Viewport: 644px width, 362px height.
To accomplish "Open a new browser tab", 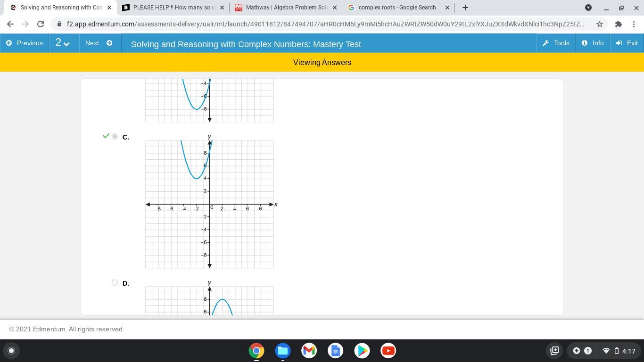I will point(465,8).
